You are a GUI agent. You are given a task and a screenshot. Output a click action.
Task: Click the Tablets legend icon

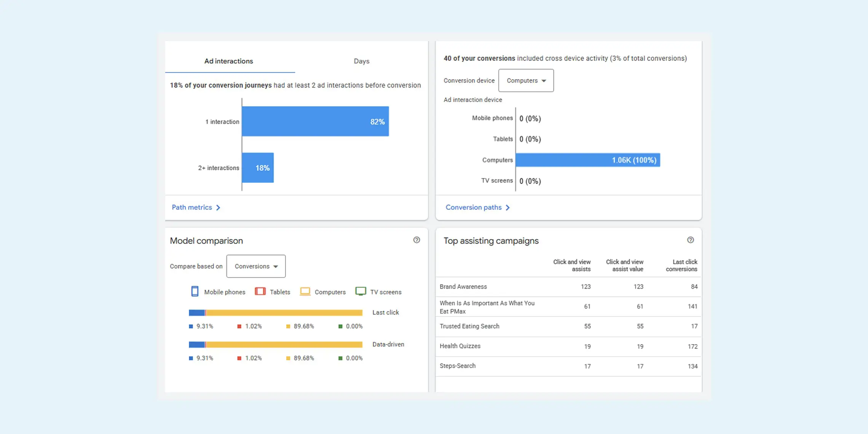(x=260, y=292)
